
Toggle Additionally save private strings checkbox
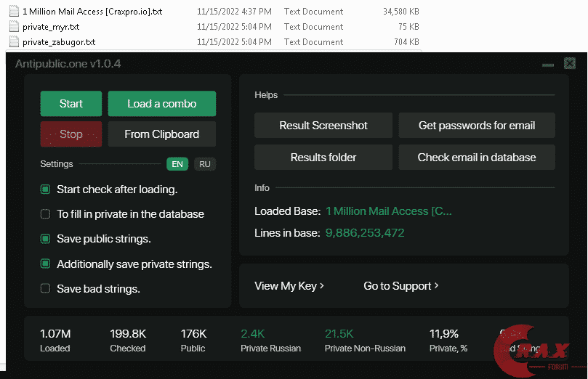pos(45,264)
